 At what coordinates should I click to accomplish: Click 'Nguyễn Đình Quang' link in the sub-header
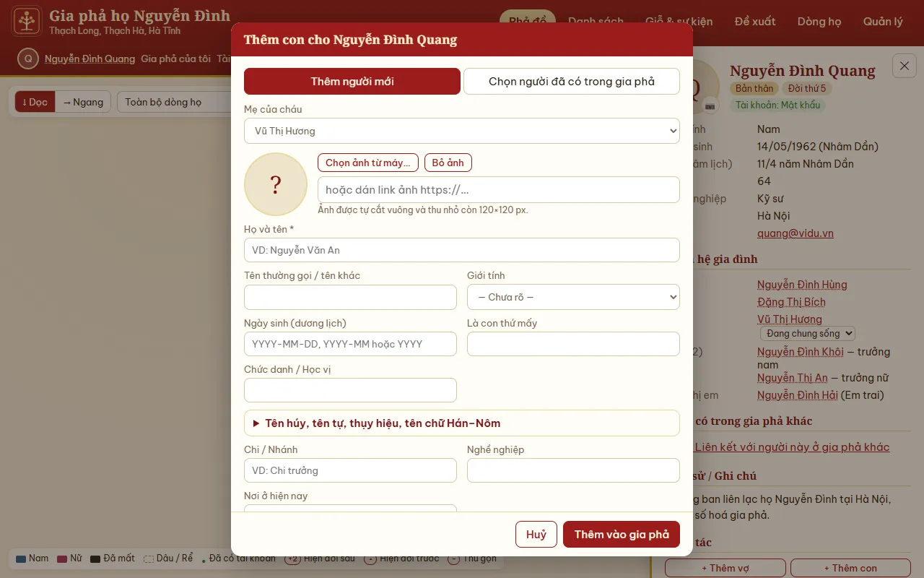click(90, 59)
